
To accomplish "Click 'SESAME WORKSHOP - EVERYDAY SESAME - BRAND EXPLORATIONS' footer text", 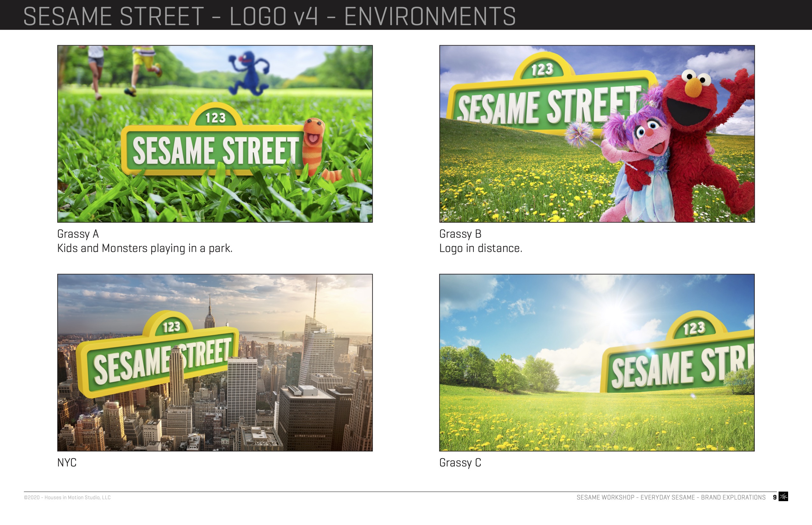I will 671,497.
